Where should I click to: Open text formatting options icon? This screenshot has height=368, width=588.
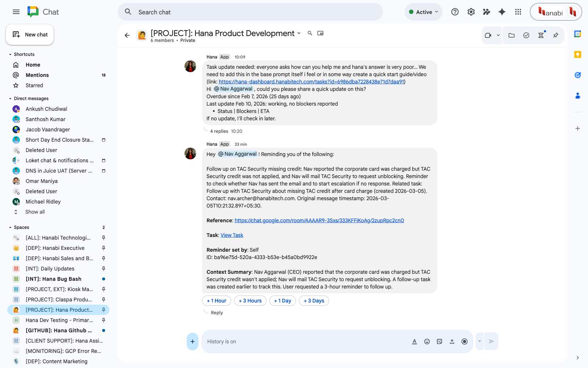415,342
